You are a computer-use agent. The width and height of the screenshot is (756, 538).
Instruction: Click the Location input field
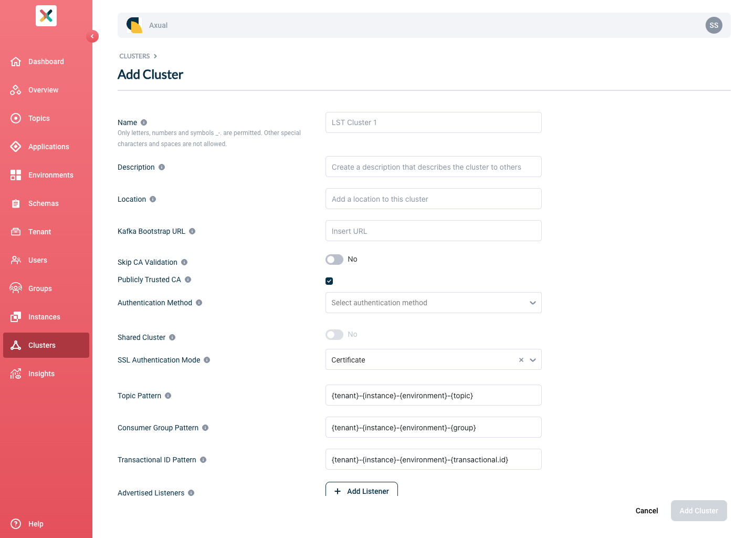(434, 199)
